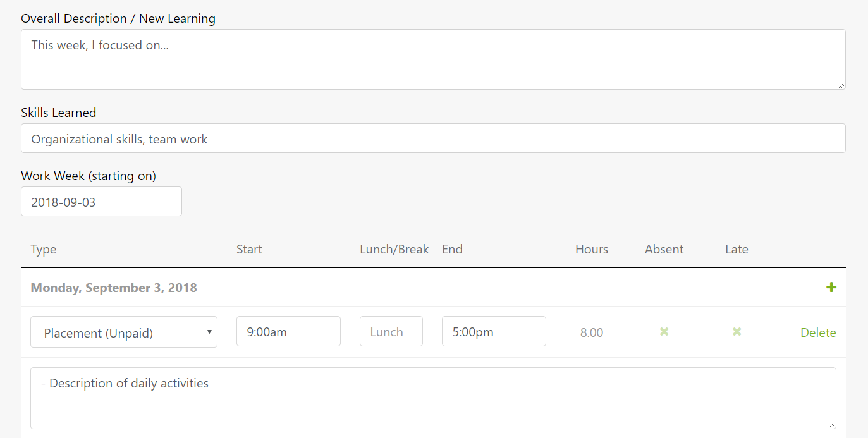Image resolution: width=868 pixels, height=438 pixels.
Task: Select the 5:00pm End time field
Action: tap(494, 331)
